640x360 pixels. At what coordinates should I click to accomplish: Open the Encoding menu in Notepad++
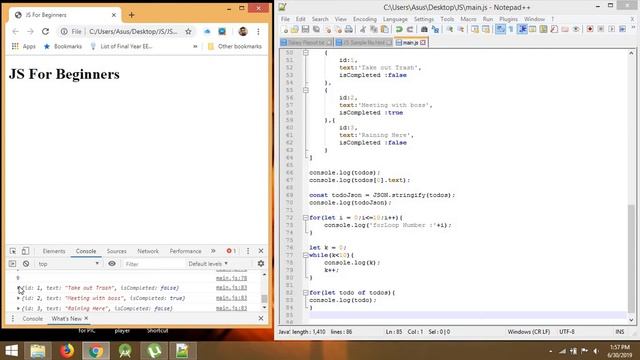tap(364, 19)
